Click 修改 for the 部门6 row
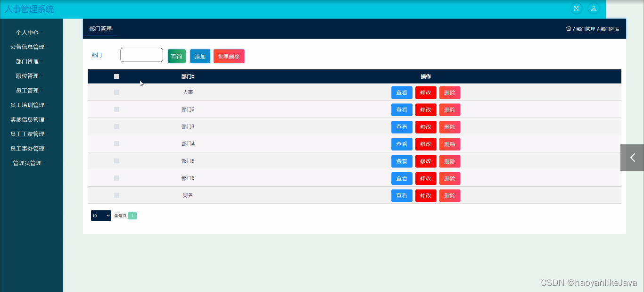644x292 pixels. click(426, 178)
